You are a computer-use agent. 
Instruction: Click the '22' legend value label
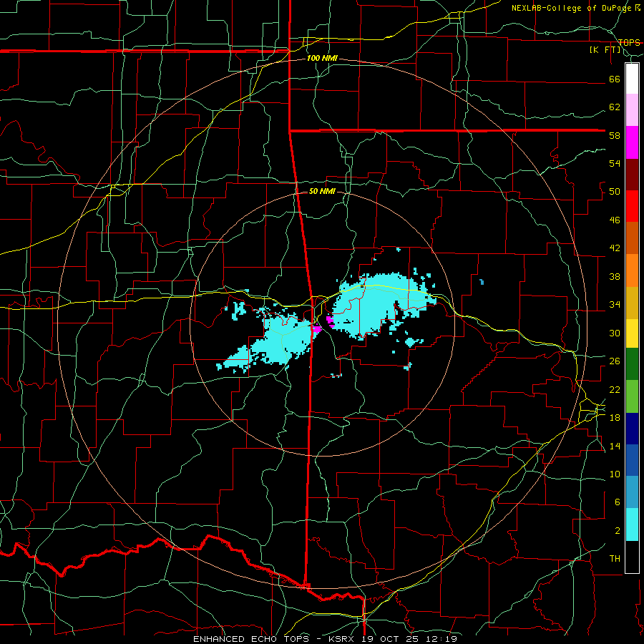tap(615, 389)
